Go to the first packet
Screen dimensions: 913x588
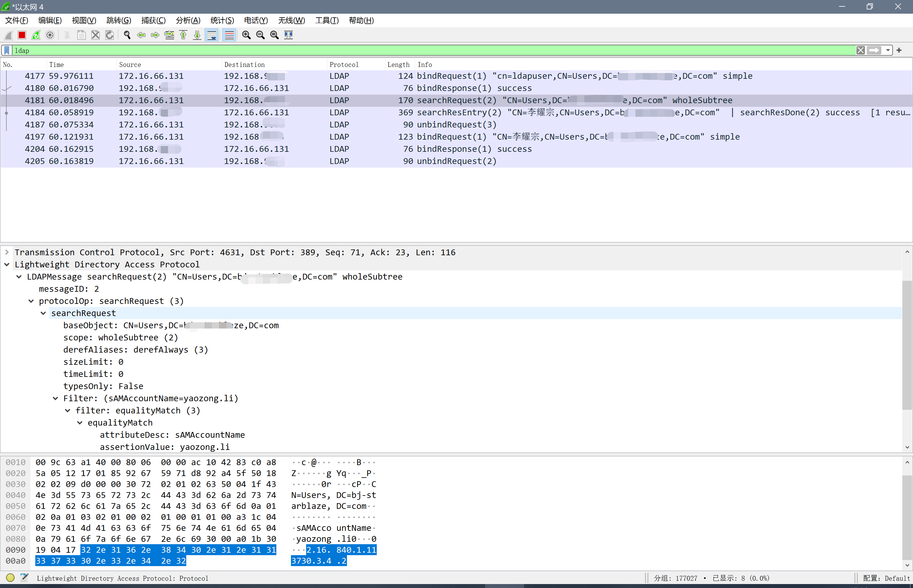click(184, 35)
